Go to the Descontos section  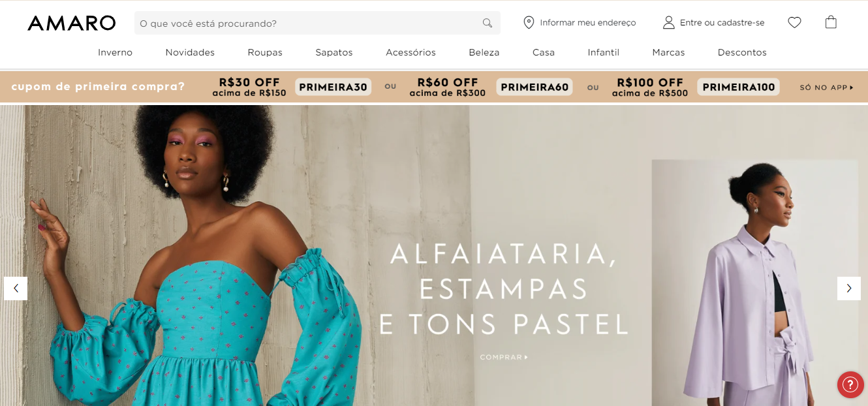click(x=742, y=52)
